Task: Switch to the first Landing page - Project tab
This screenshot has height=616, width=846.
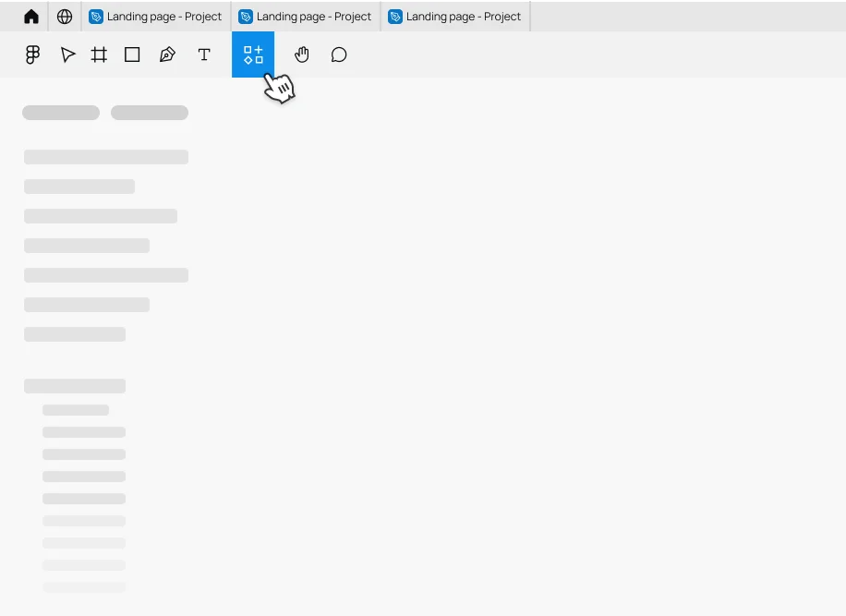Action: click(155, 16)
